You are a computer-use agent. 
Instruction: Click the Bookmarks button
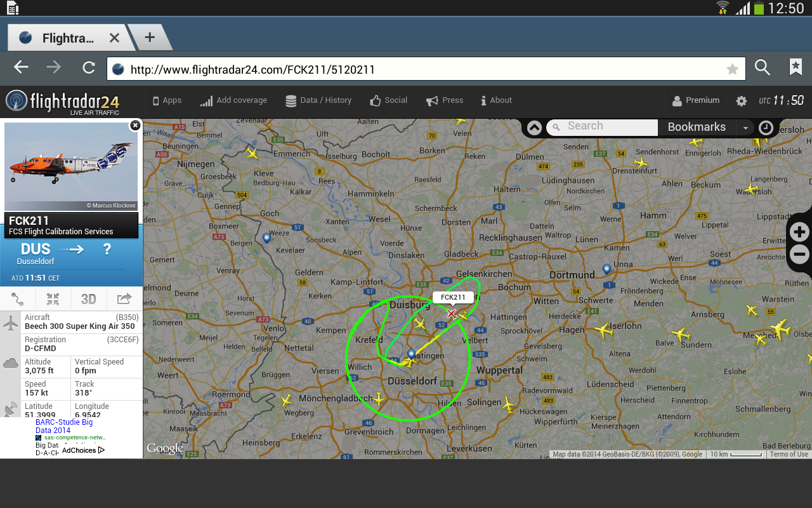tap(697, 127)
